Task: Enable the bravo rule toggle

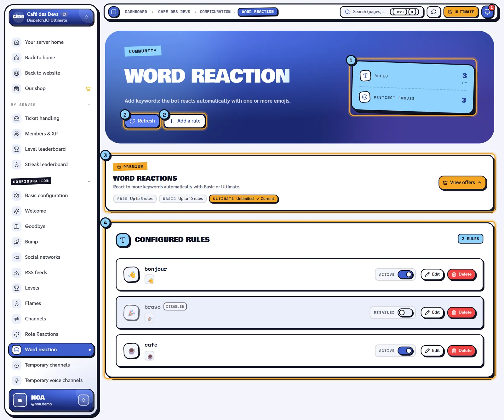Action: 405,313
